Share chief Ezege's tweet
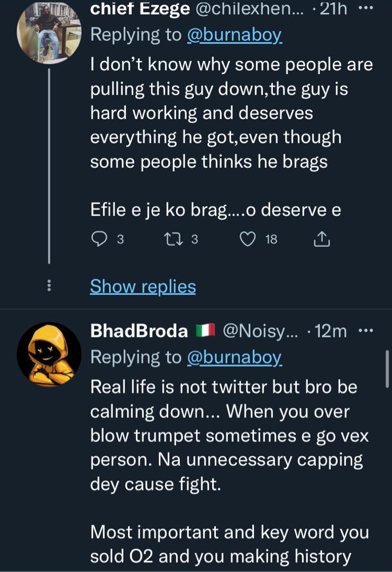The image size is (392, 572). (322, 240)
